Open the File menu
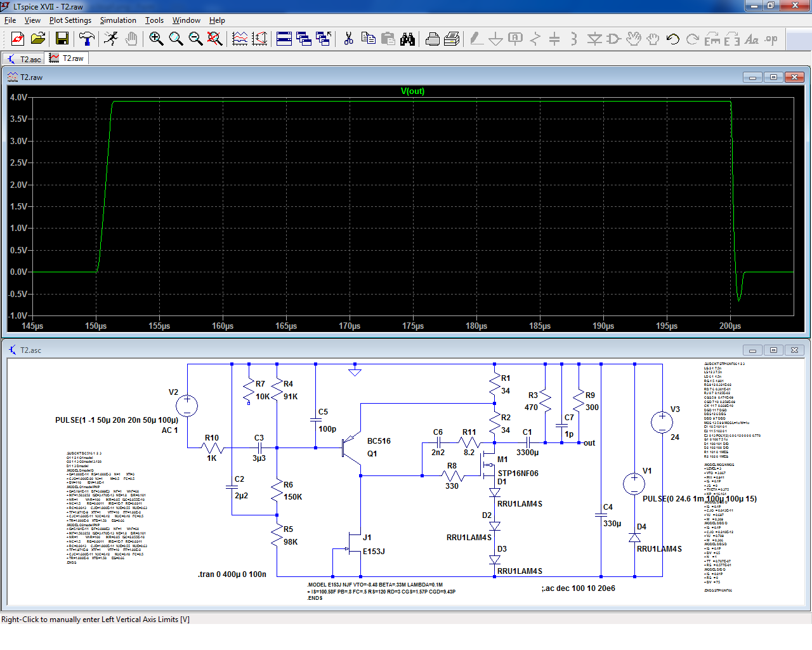 tap(10, 20)
